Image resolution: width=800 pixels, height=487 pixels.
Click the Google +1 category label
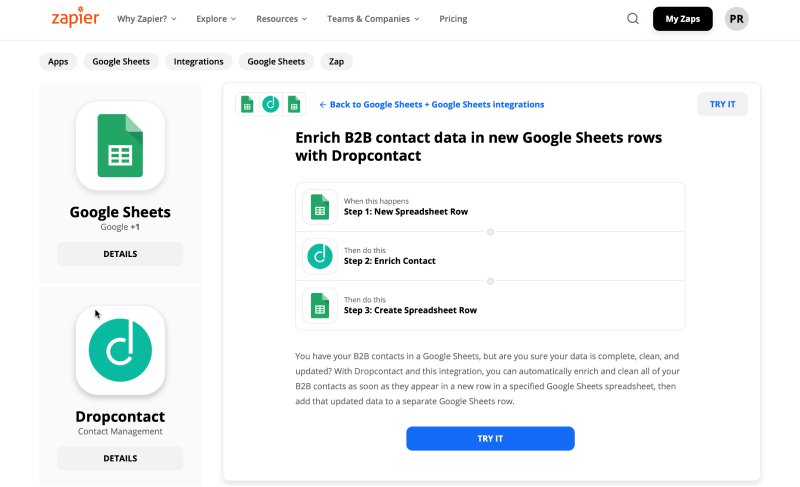[120, 227]
